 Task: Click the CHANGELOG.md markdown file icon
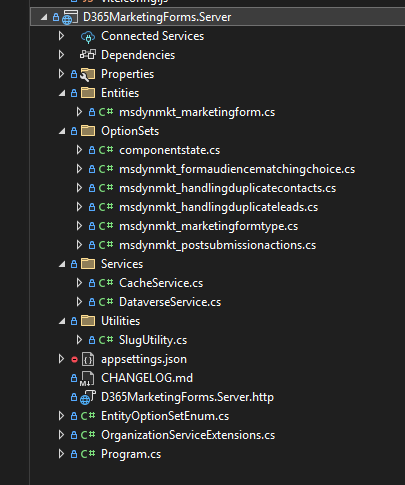pos(87,378)
